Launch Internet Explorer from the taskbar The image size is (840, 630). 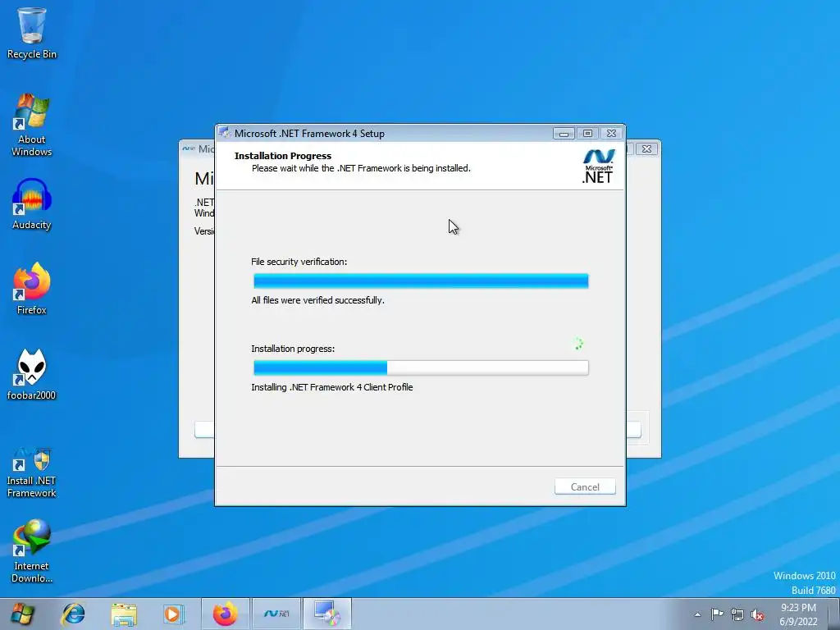(x=73, y=614)
